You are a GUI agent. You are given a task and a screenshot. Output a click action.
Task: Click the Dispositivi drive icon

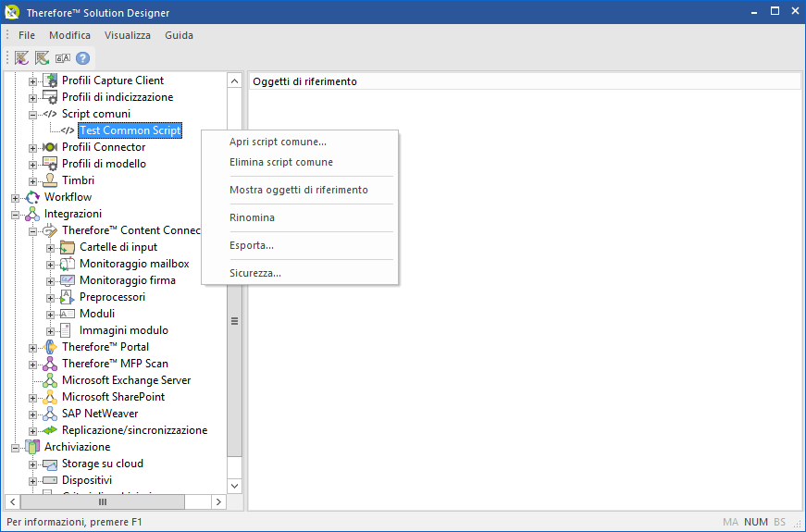coord(50,480)
